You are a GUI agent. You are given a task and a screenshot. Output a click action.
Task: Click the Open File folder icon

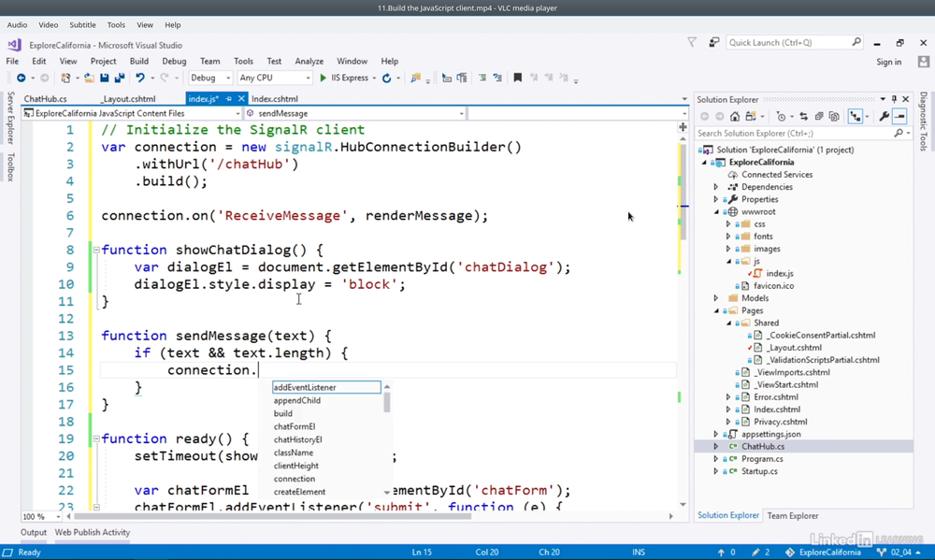pos(89,79)
